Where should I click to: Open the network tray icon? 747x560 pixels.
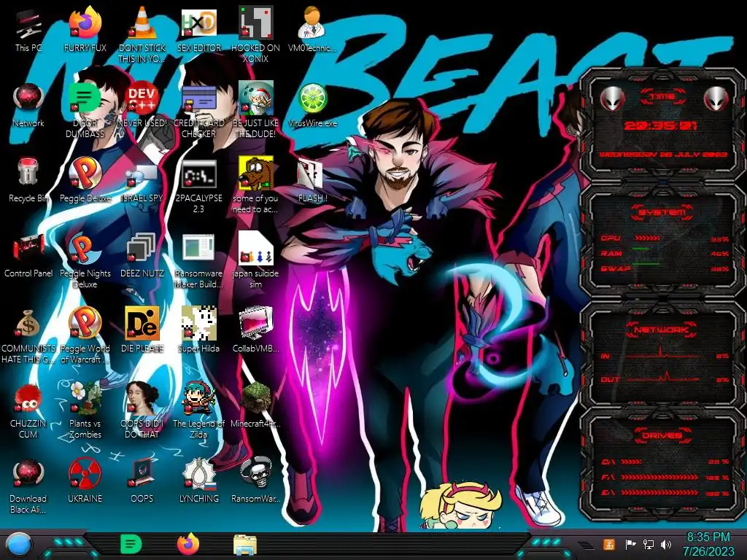click(649, 544)
